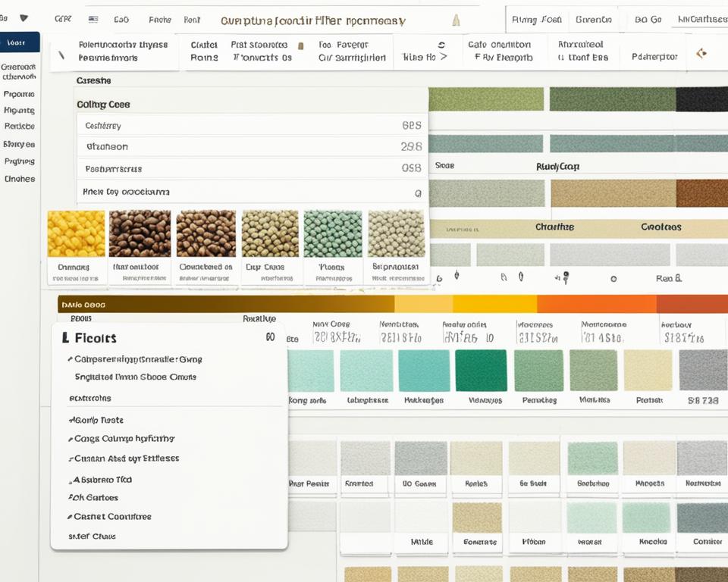Pick the dark emerald green color swatch
728x582 pixels.
click(x=481, y=371)
